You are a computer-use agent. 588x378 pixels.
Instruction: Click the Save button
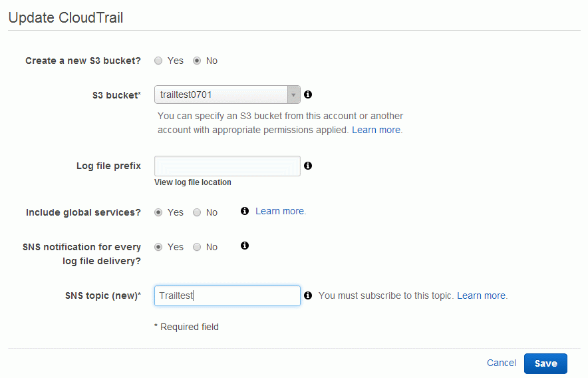pyautogui.click(x=545, y=363)
